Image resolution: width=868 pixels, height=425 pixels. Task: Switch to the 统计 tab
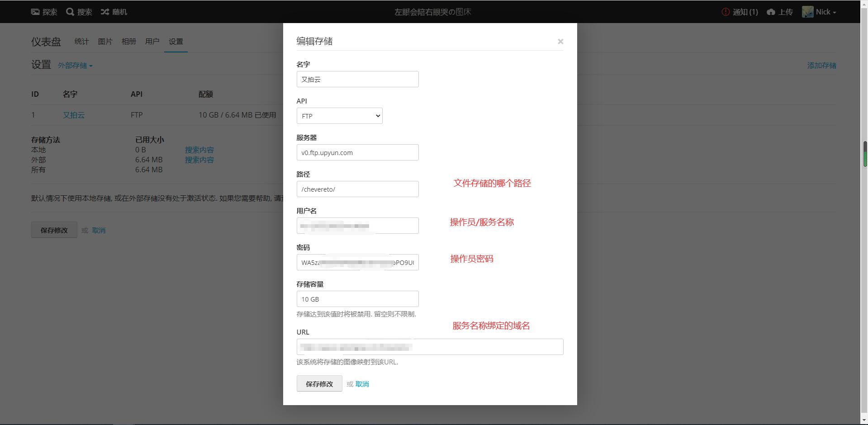tap(81, 41)
